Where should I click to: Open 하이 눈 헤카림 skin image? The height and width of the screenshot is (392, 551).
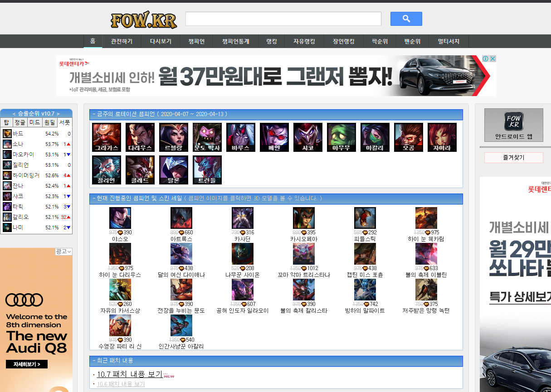pos(426,218)
